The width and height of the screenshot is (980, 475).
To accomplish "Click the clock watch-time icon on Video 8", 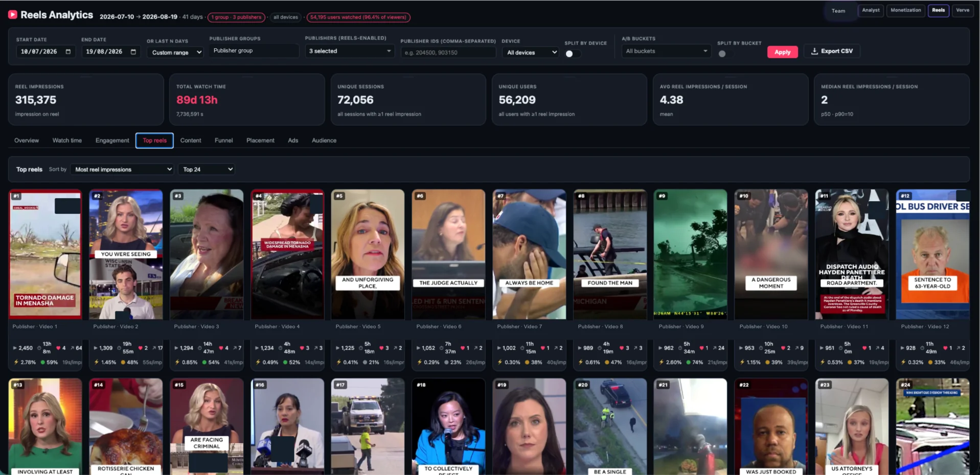I will click(599, 348).
